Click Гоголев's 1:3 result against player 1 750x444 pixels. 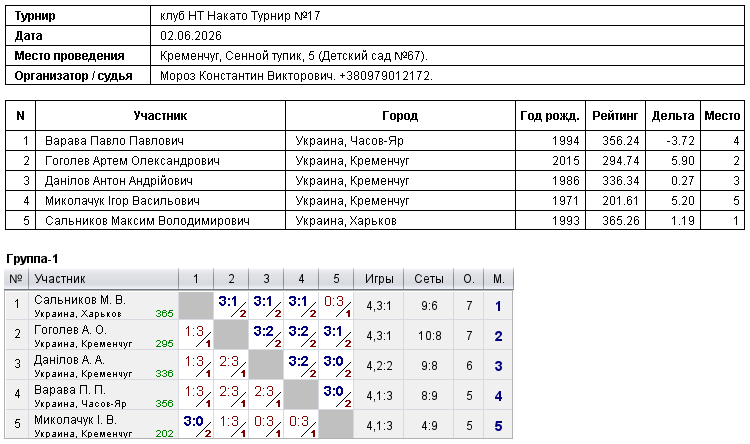[x=194, y=331]
